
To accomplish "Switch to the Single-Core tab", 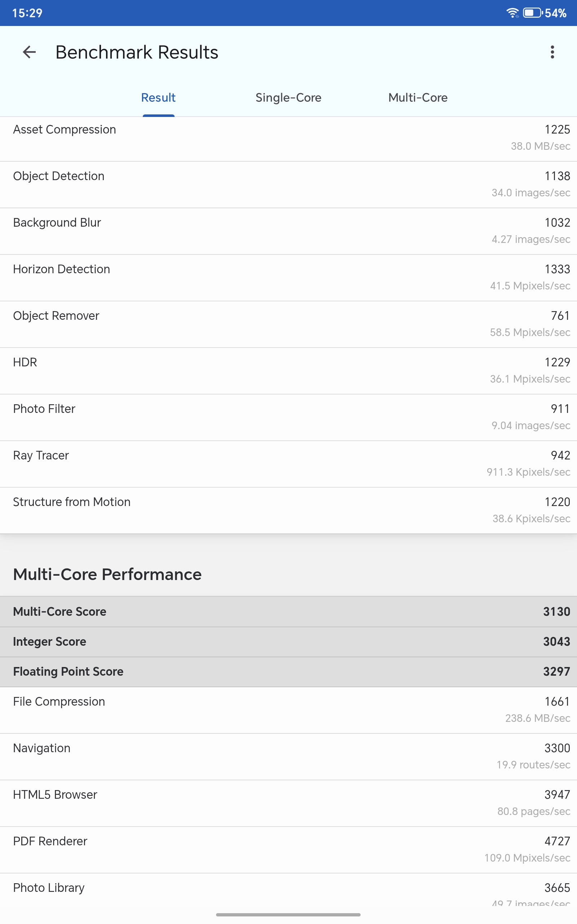I will click(288, 98).
